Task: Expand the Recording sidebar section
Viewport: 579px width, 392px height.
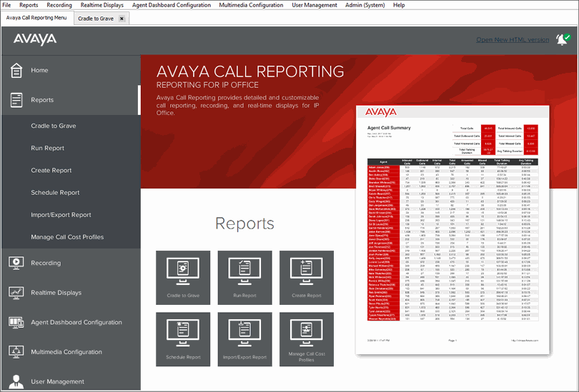Action: (x=71, y=263)
